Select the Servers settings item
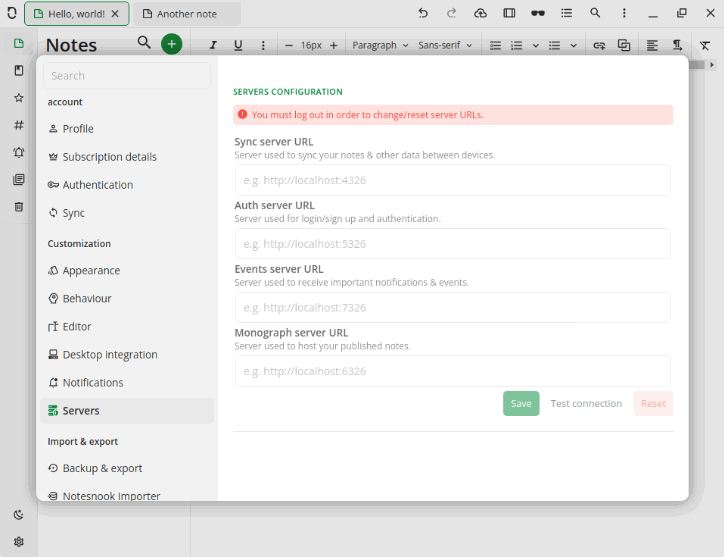The height and width of the screenshot is (558, 724). point(127,411)
